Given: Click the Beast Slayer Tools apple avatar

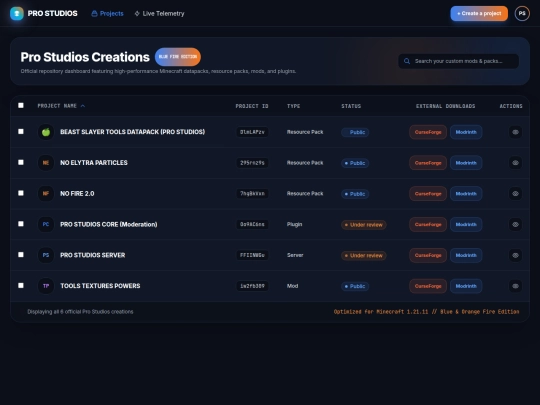Looking at the screenshot, I should pyautogui.click(x=46, y=132).
